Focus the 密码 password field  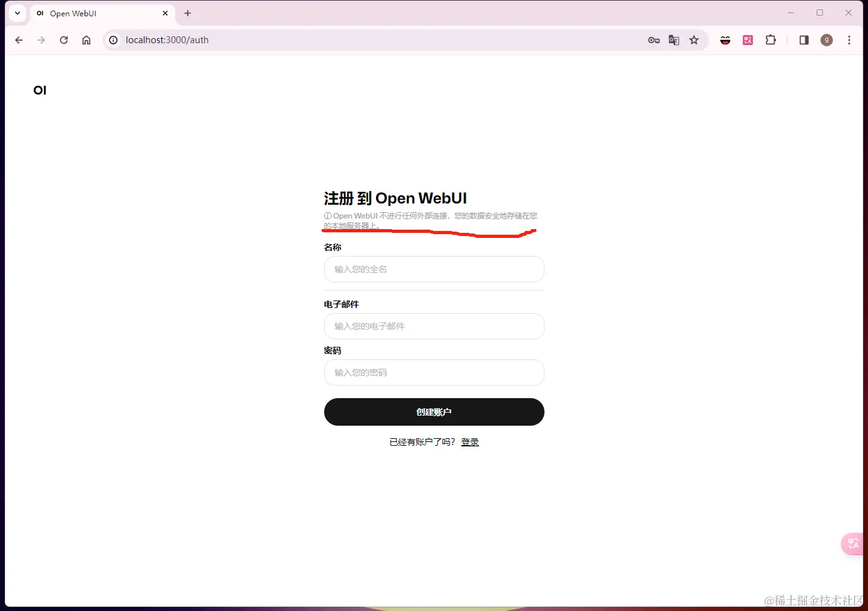pos(434,372)
